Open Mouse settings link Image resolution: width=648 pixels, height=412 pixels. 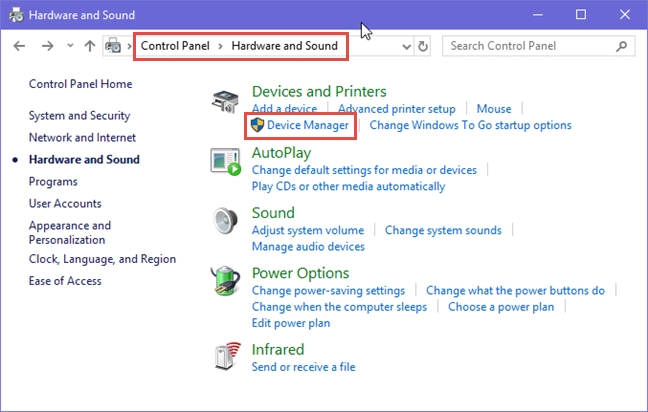click(x=494, y=109)
